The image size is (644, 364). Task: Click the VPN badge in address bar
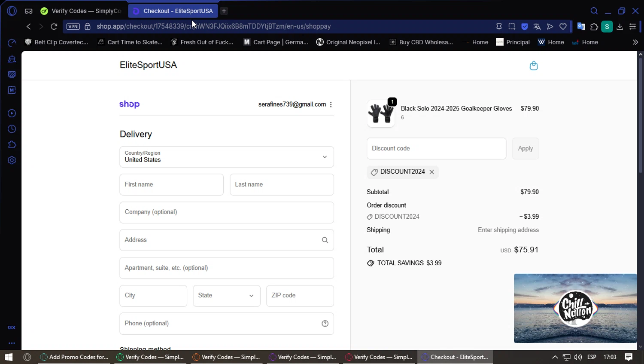(73, 27)
